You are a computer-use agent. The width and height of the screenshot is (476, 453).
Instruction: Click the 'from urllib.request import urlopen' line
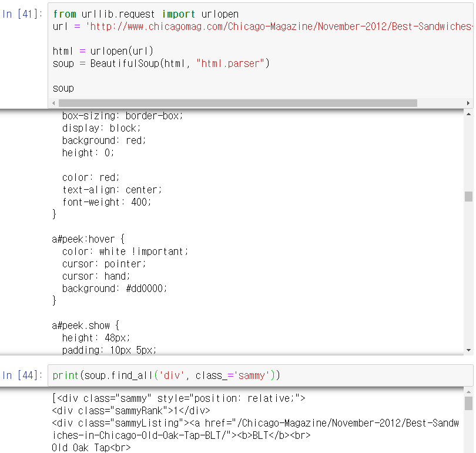click(x=146, y=14)
